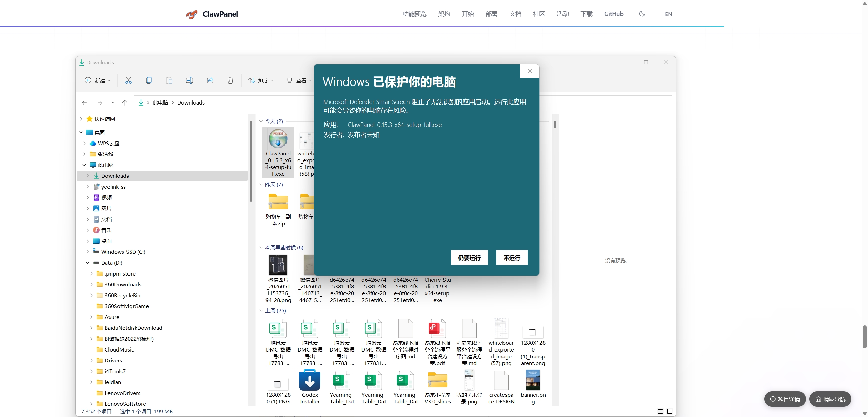Click the 晴辰导航 floating button
Image resolution: width=868 pixels, height=417 pixels.
(830, 399)
